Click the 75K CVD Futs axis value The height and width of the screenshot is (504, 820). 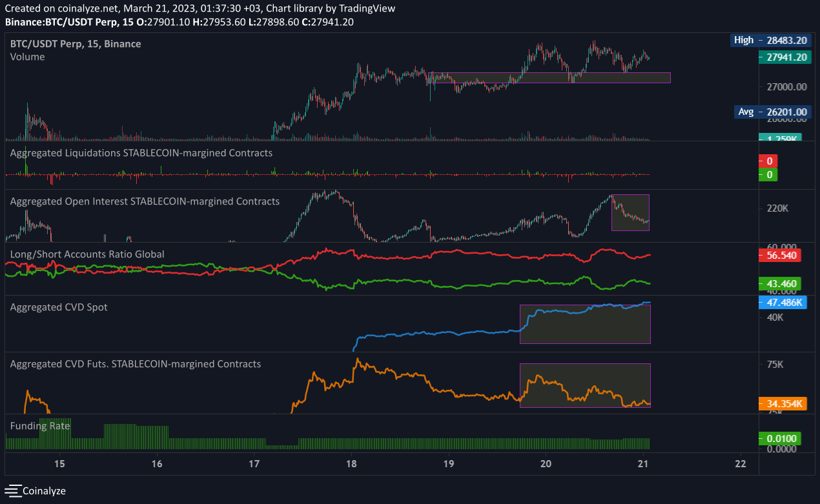pos(775,364)
